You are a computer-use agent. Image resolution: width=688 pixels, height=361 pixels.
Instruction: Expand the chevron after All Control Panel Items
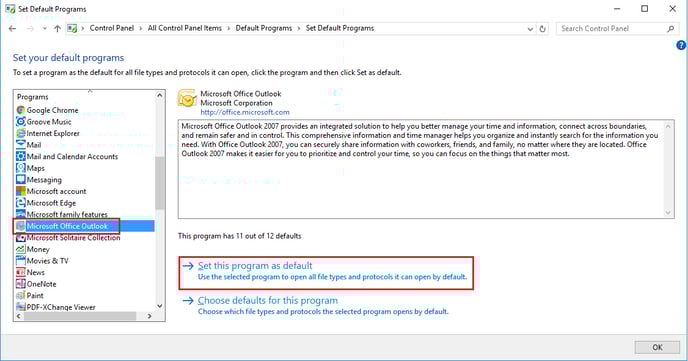[x=229, y=29]
